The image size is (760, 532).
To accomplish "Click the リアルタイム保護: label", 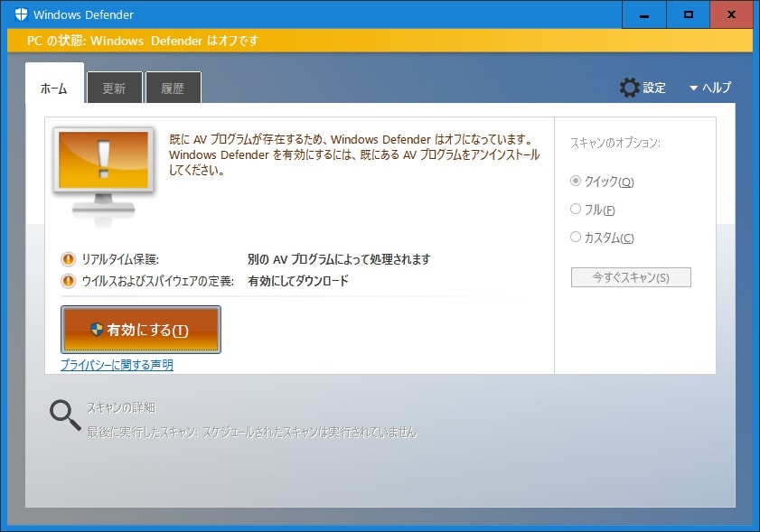I will click(x=120, y=260).
